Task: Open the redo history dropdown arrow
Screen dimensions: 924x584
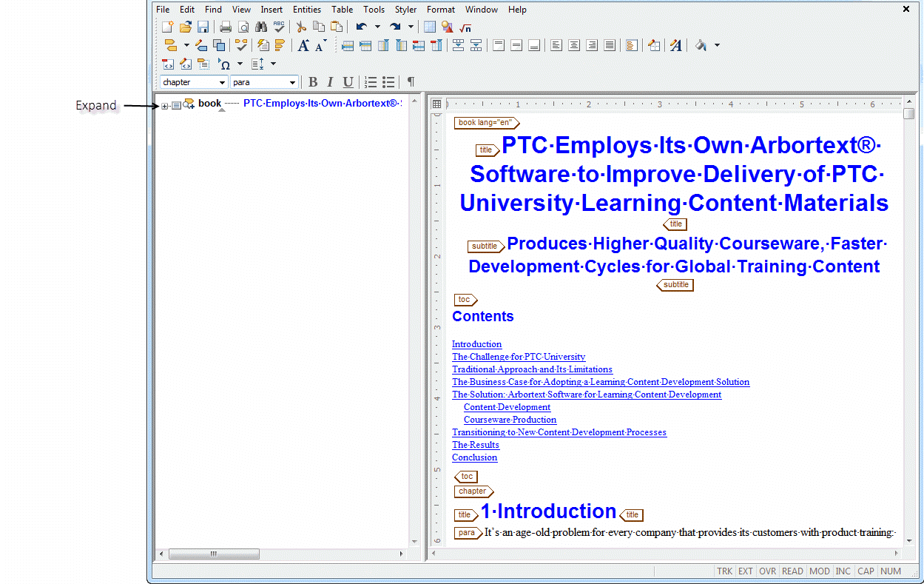Action: coord(411,27)
